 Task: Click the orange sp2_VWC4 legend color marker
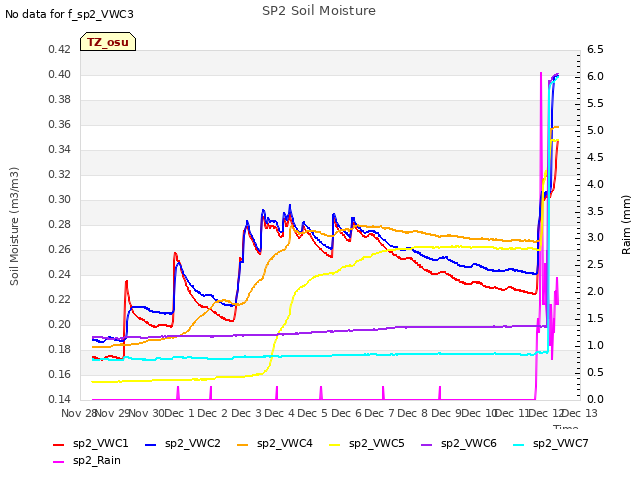(x=243, y=444)
